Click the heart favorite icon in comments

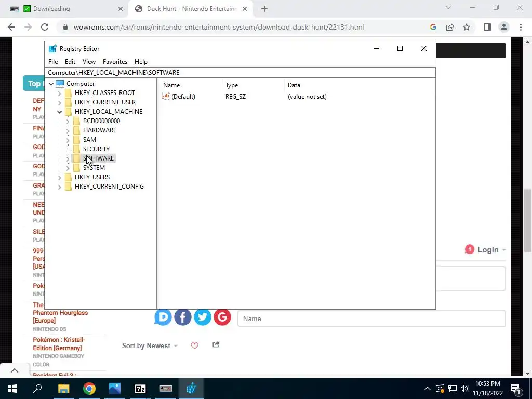(x=194, y=345)
